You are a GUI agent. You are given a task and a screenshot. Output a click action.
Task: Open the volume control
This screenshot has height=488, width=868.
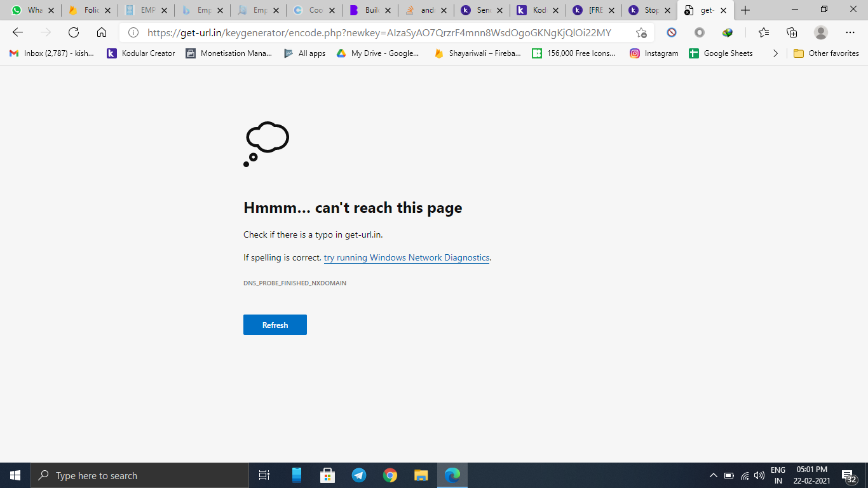pos(759,475)
